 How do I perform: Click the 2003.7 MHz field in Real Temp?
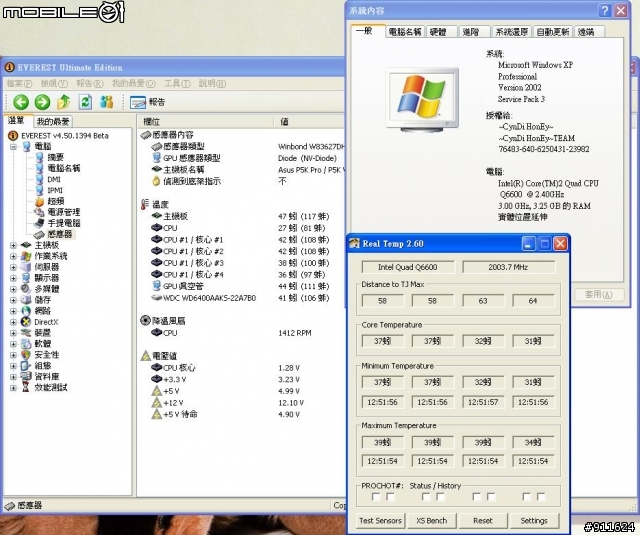(x=508, y=267)
